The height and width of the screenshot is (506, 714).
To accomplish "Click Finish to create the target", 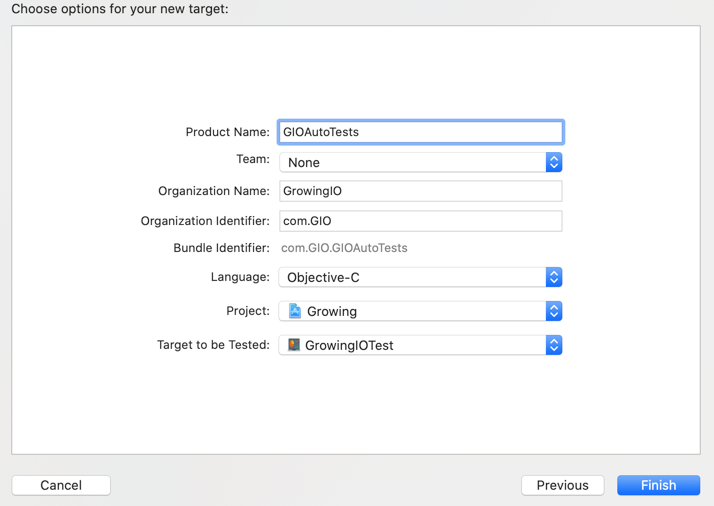I will (x=658, y=485).
